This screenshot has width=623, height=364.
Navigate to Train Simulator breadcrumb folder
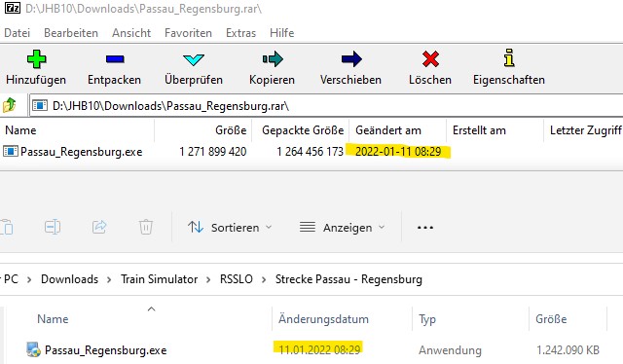point(159,279)
